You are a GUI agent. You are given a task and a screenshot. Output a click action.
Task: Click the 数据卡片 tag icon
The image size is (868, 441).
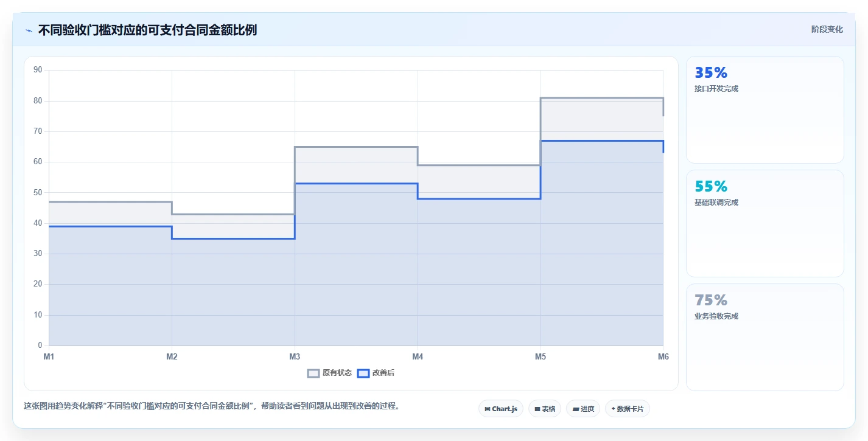pyautogui.click(x=613, y=409)
